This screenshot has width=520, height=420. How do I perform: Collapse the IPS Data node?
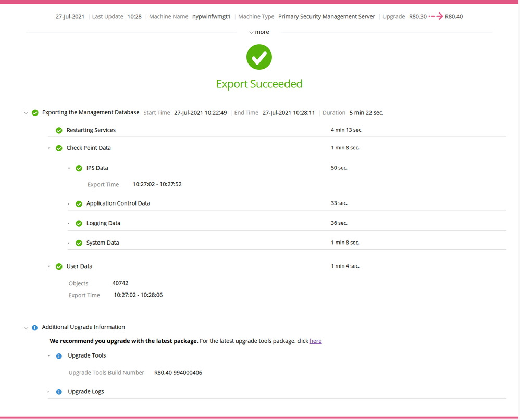point(69,168)
